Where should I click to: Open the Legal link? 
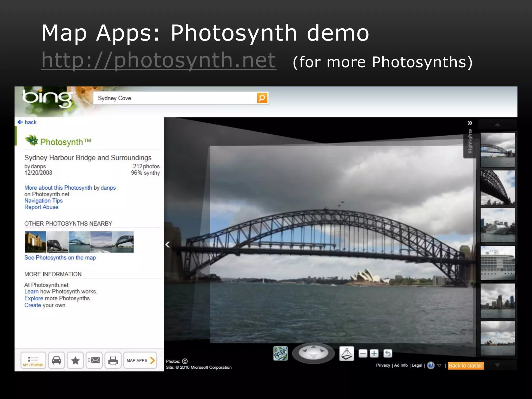coord(417,365)
